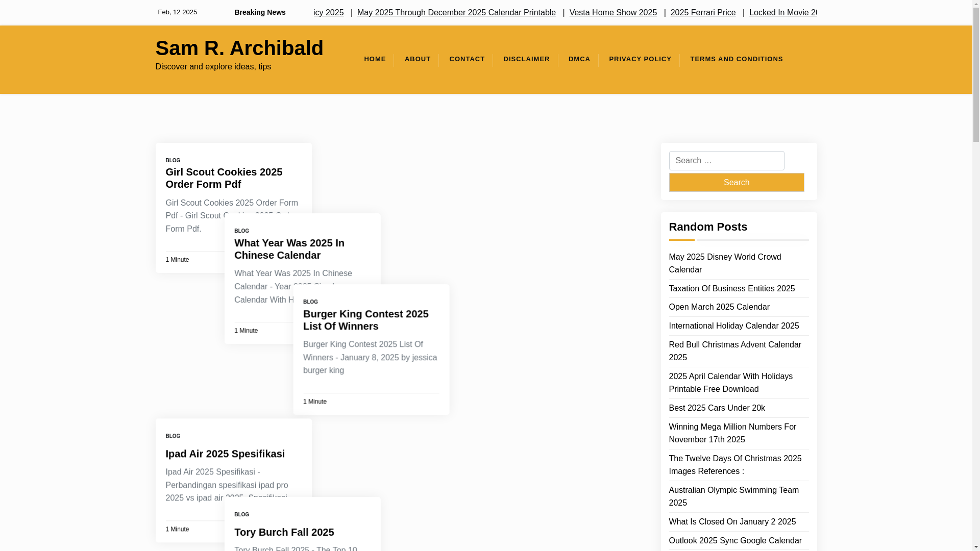Click the 'Random Posts' heading
Image resolution: width=980 pixels, height=551 pixels.
[x=708, y=227]
